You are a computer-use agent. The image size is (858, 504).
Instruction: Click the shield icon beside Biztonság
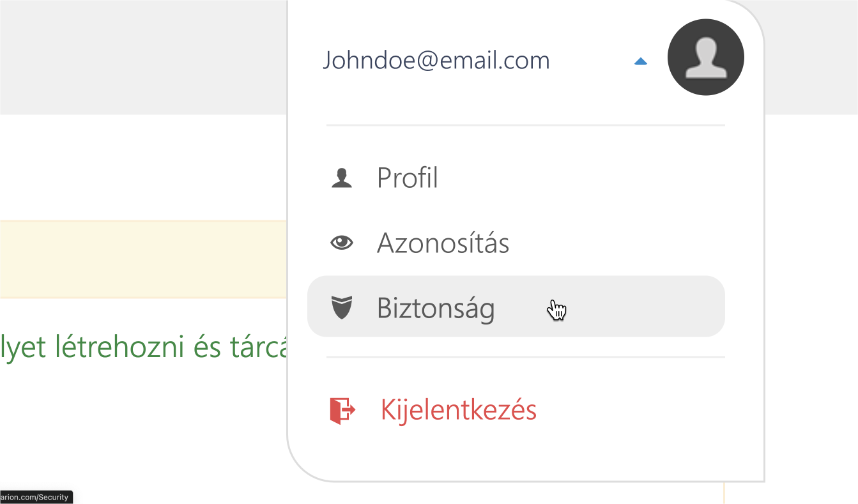342,308
